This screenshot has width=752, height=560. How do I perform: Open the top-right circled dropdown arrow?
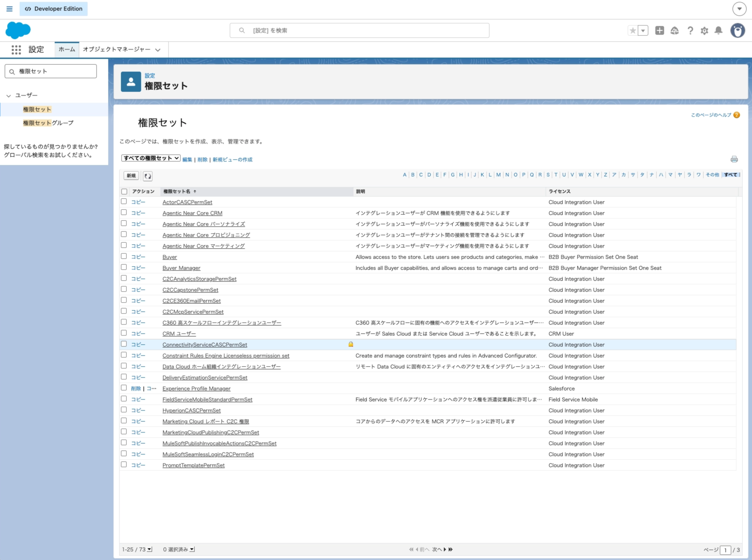pos(739,9)
